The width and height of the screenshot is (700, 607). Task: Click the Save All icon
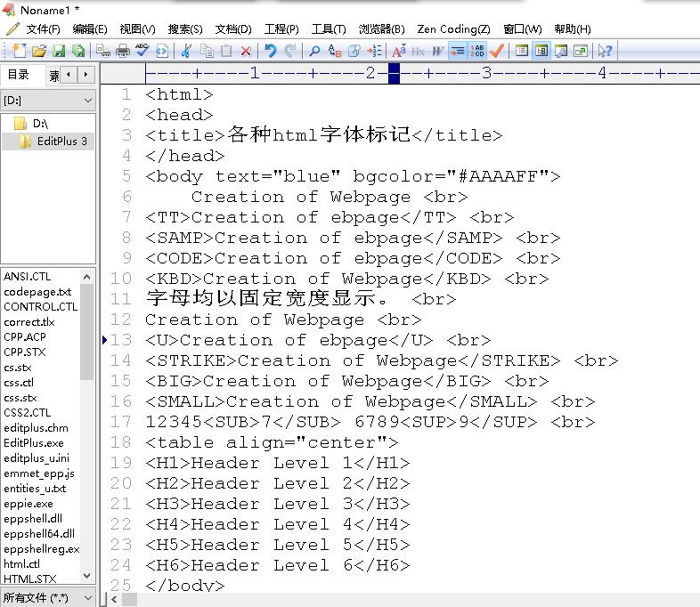pyautogui.click(x=78, y=51)
